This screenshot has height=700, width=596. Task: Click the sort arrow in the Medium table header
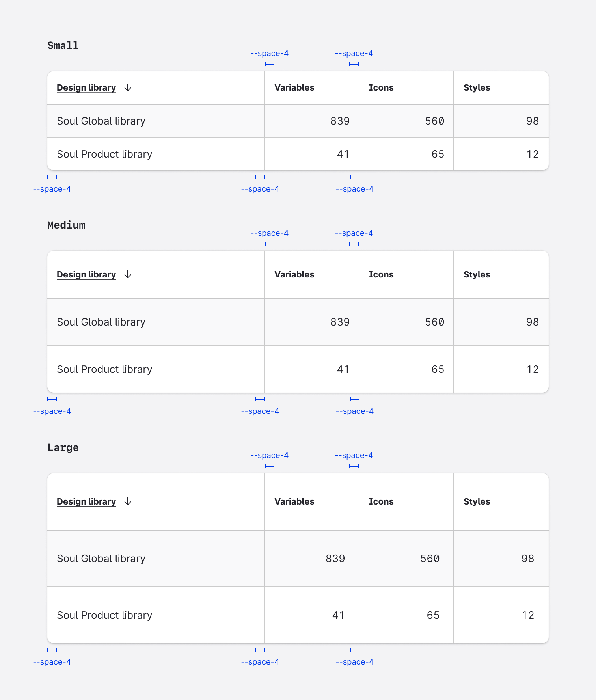(128, 275)
